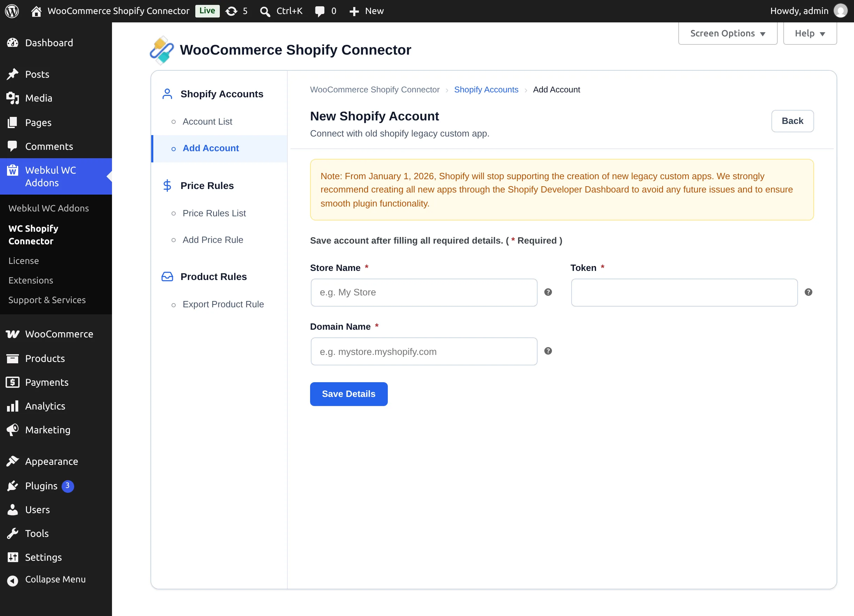This screenshot has width=854, height=616.
Task: Click the Posts pin icon
Action: click(13, 74)
